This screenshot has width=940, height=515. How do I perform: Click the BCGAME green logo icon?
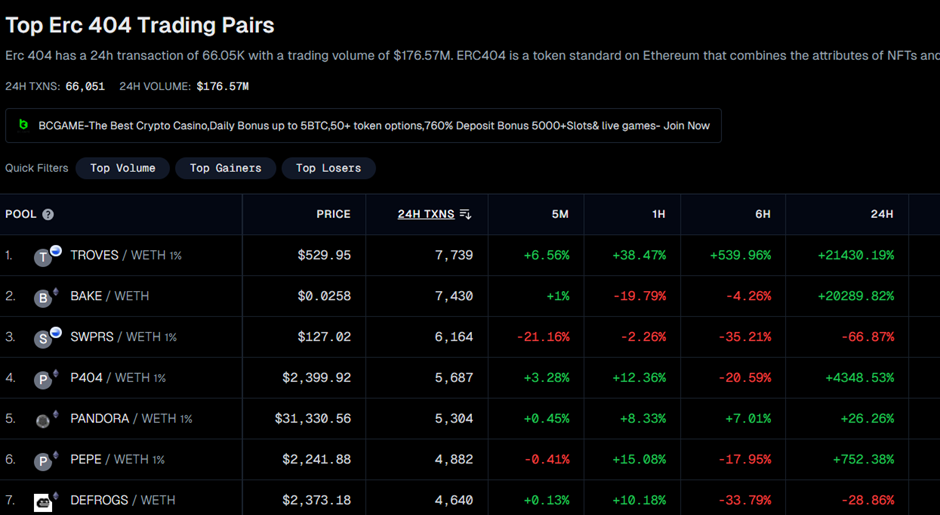(x=23, y=125)
